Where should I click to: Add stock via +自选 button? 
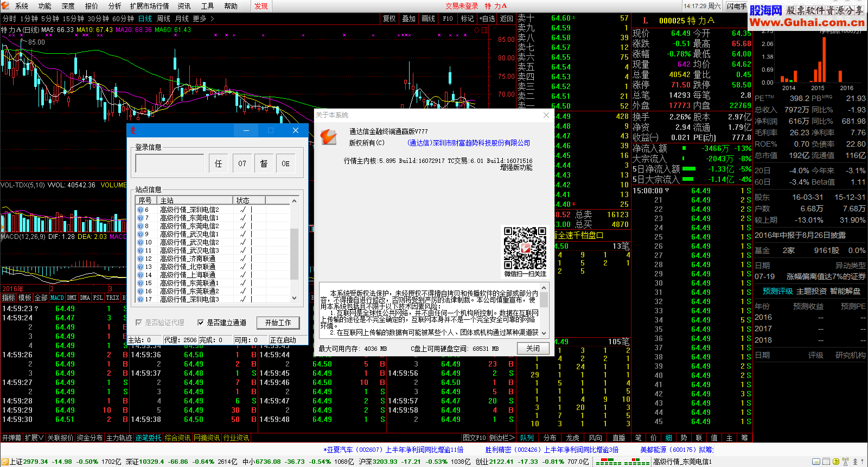click(487, 18)
